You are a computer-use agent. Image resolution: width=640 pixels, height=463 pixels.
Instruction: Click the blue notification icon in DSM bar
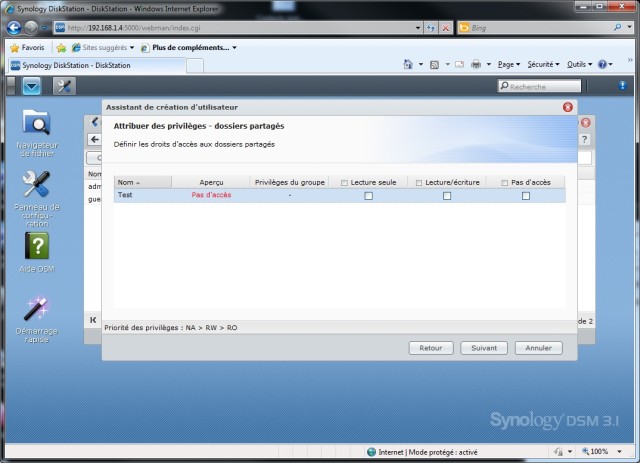click(x=622, y=85)
